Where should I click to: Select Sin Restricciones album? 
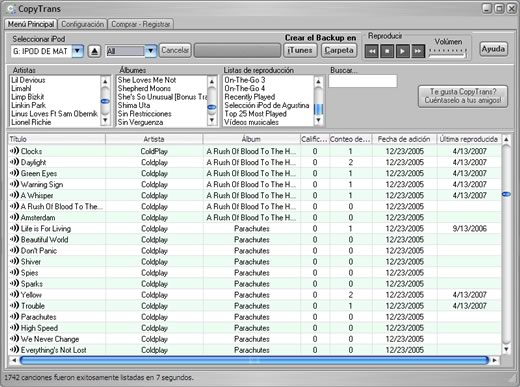click(144, 114)
